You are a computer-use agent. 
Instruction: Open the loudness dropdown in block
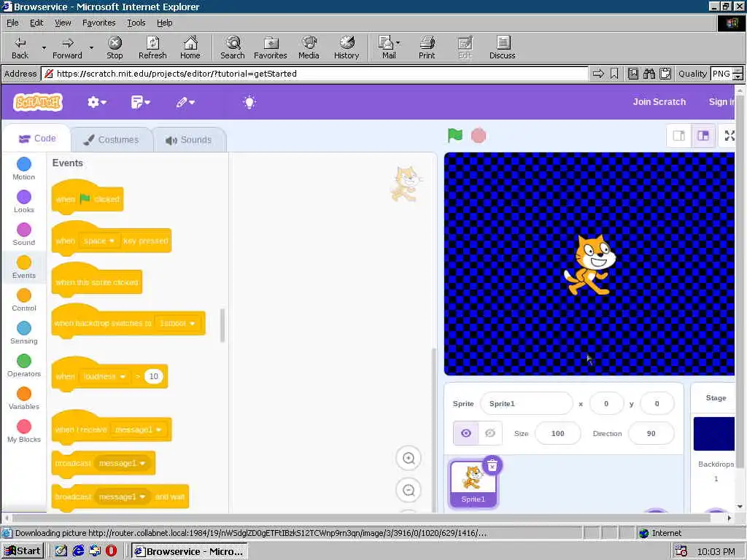pyautogui.click(x=104, y=376)
